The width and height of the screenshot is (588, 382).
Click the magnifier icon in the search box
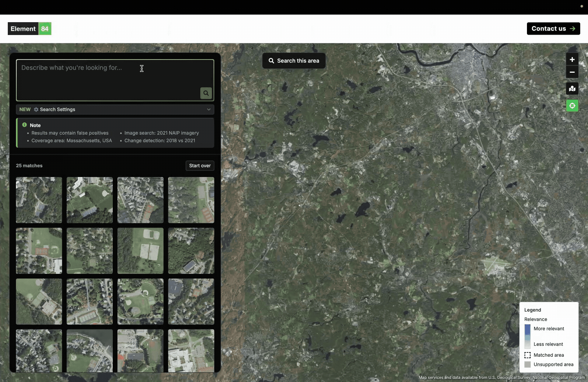[206, 93]
